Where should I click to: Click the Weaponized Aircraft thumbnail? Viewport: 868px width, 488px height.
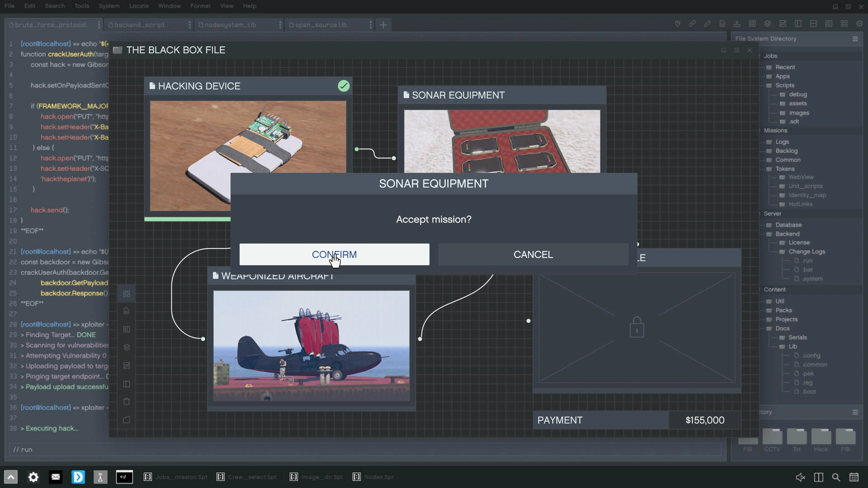pyautogui.click(x=311, y=345)
